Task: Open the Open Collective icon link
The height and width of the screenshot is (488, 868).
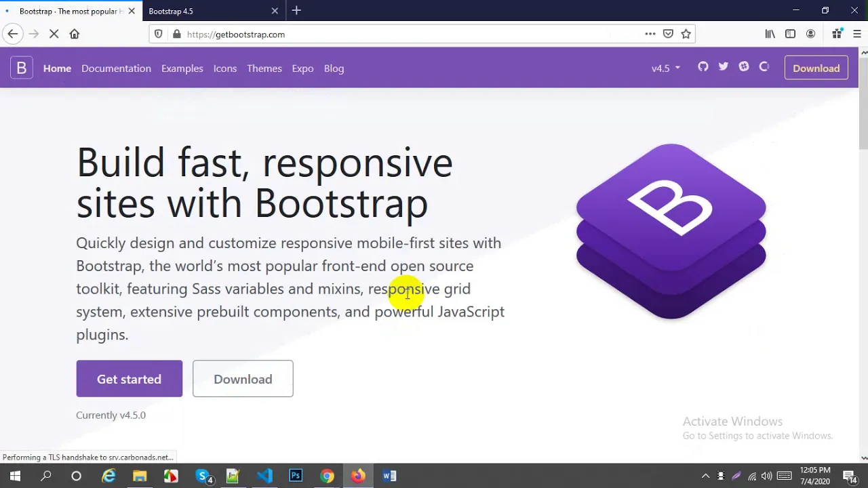Action: point(764,66)
